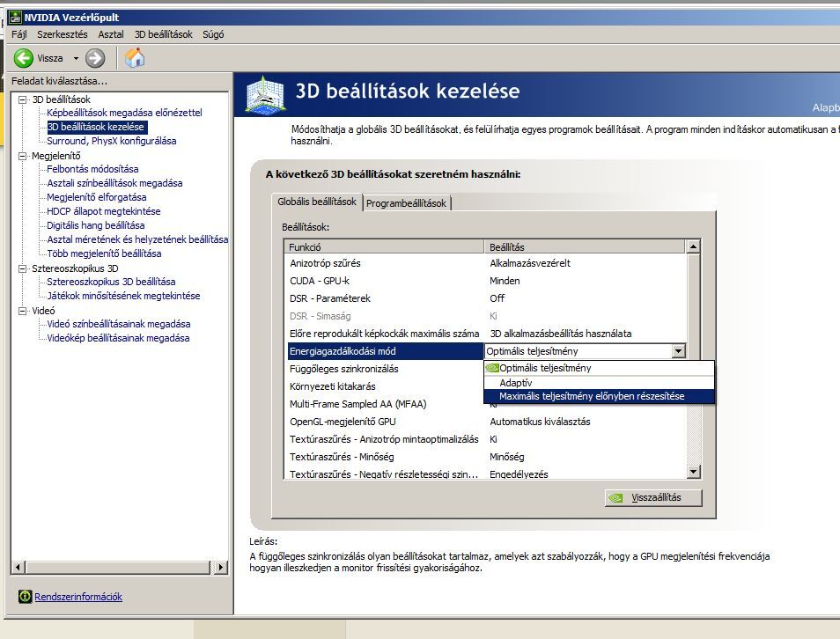Select Előre reprodukált képkockák maximális száma row
840x639 pixels.
coord(486,334)
